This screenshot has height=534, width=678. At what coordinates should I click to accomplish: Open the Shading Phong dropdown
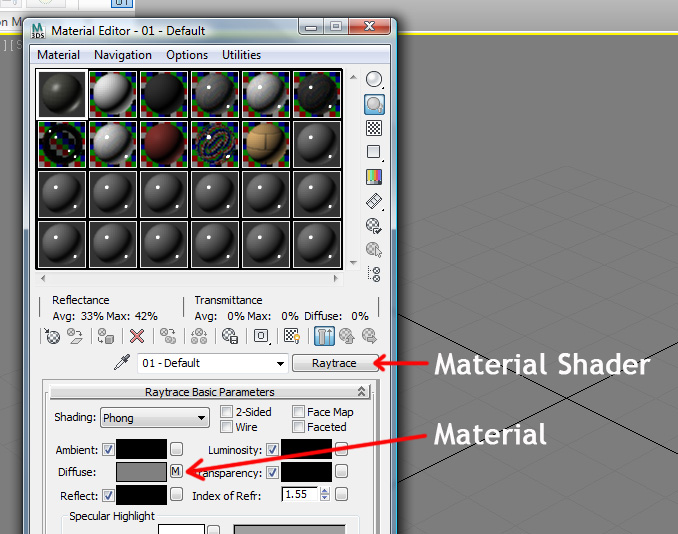[155, 418]
